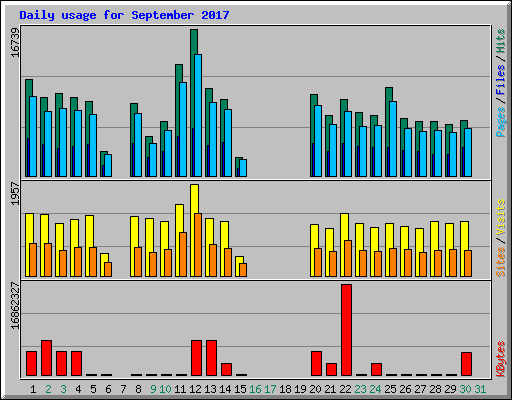Image resolution: width=512 pixels, height=400 pixels.
Task: Click day label 19 on the x-axis
Action: (300, 389)
